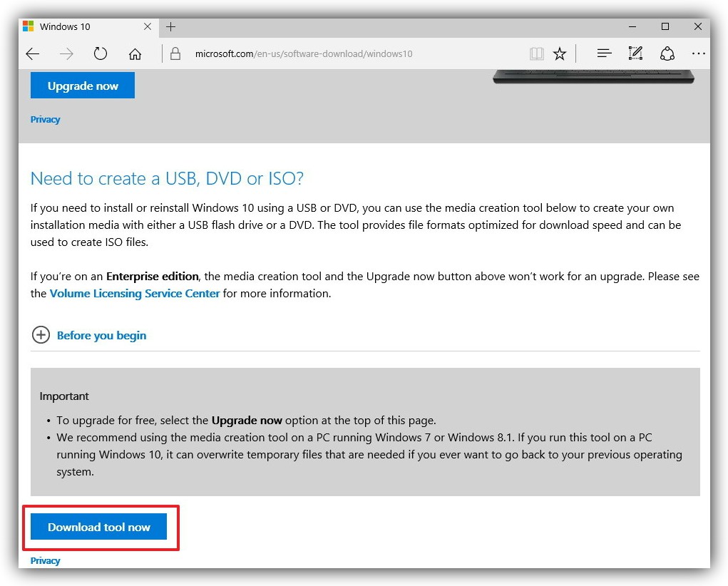Click the forward navigation arrow
Viewport: 728px width, 586px height.
66,54
